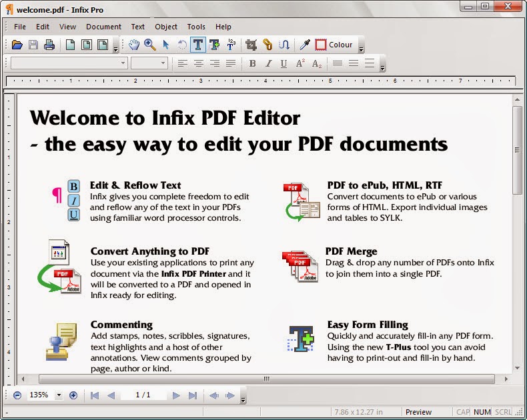Screen dimensions: 527x420
Task: Zoom in with the plus button
Action: [73, 395]
